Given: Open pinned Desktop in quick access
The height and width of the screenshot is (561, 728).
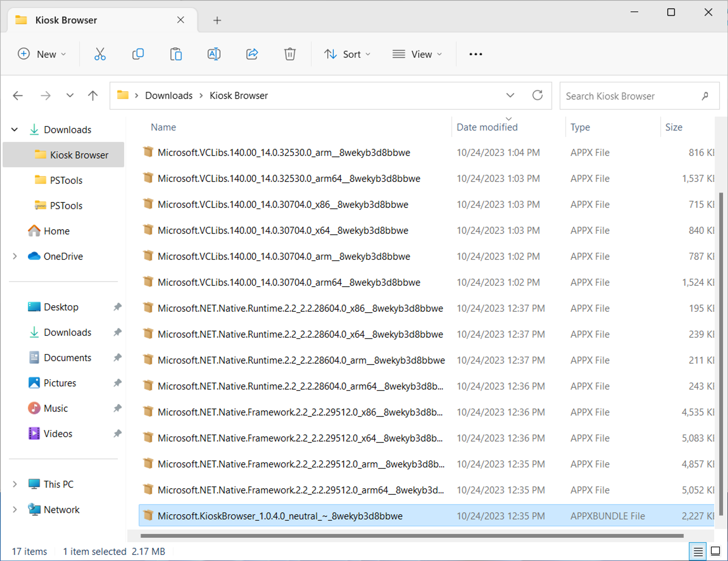Looking at the screenshot, I should (x=53, y=307).
